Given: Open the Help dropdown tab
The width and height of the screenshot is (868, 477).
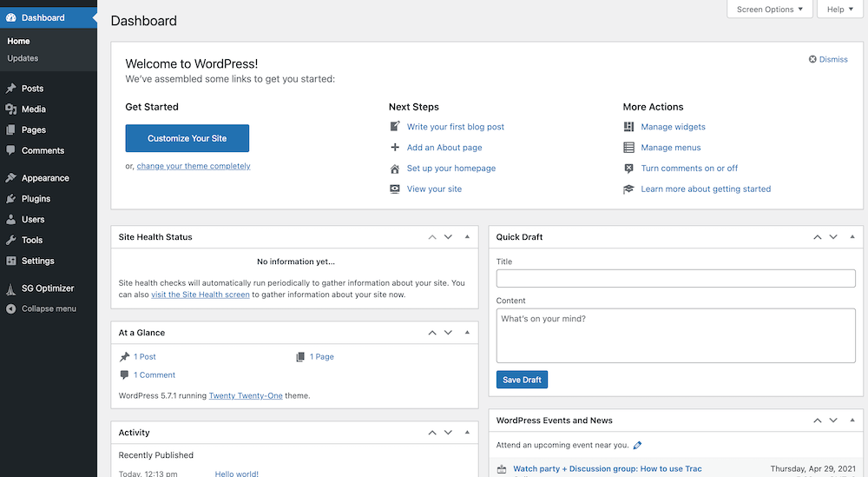Looking at the screenshot, I should [839, 10].
